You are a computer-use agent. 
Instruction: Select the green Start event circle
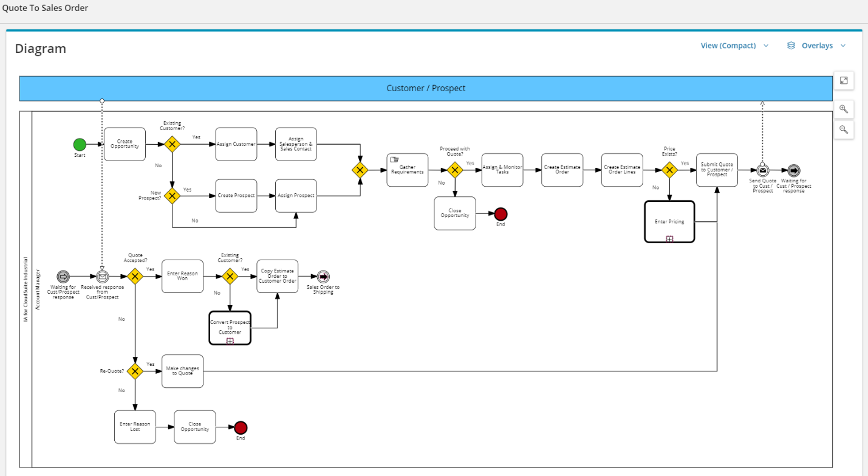coord(80,144)
